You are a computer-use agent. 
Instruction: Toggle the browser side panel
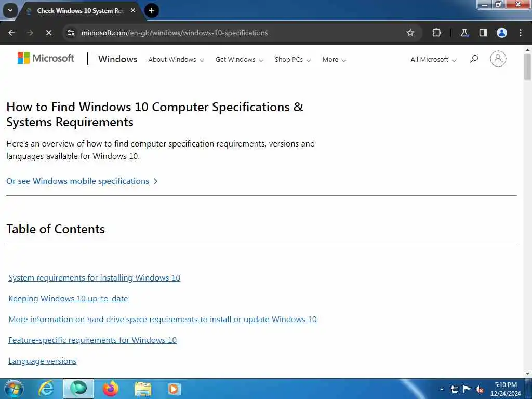[483, 33]
